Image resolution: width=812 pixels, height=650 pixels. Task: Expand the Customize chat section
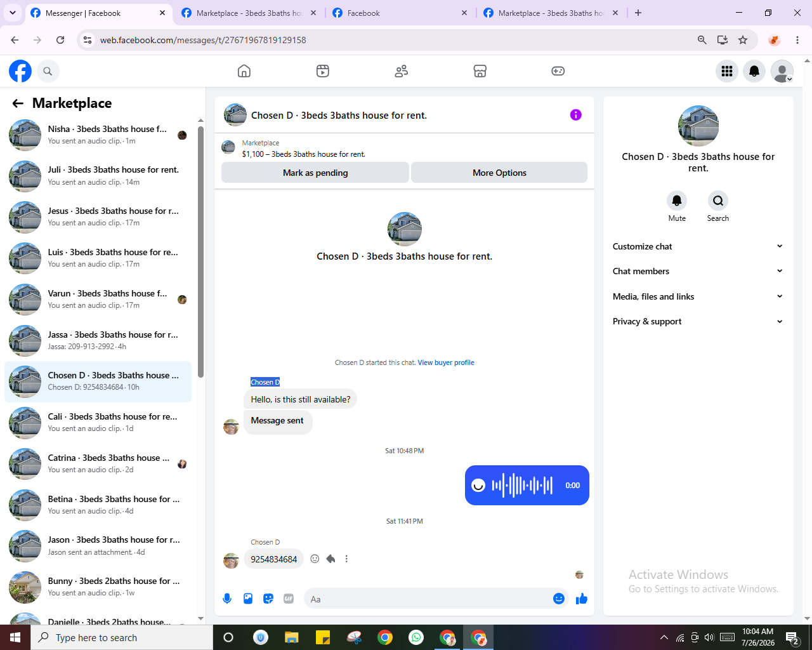(x=698, y=246)
